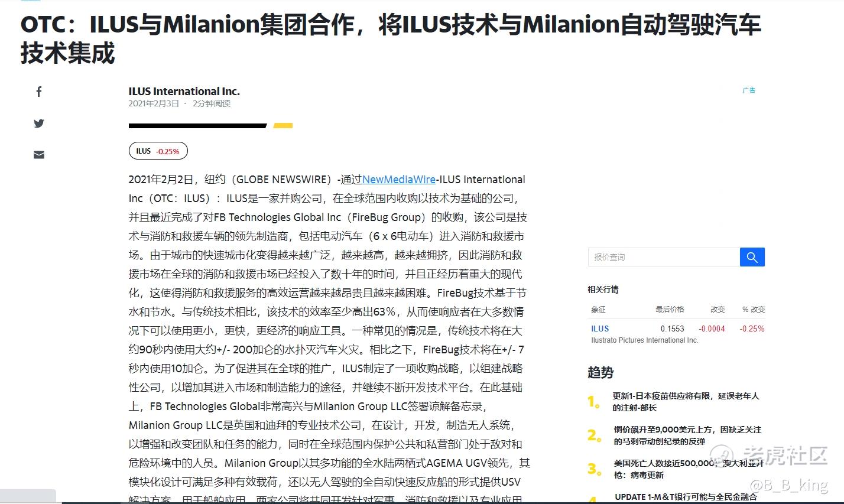Click the 广告 ad label

[749, 90]
